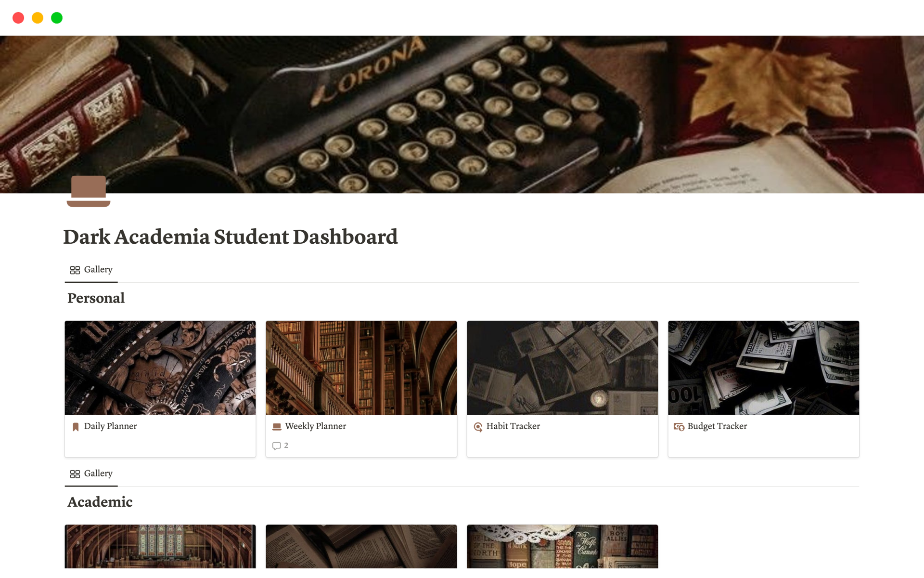924x578 pixels.
Task: Click the Habit Tracker target icon
Action: [x=478, y=427]
